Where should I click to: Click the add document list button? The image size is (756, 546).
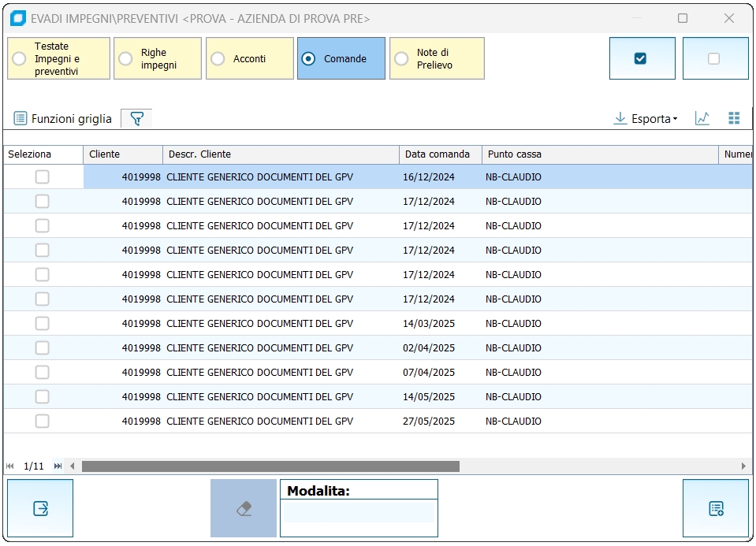click(x=716, y=509)
